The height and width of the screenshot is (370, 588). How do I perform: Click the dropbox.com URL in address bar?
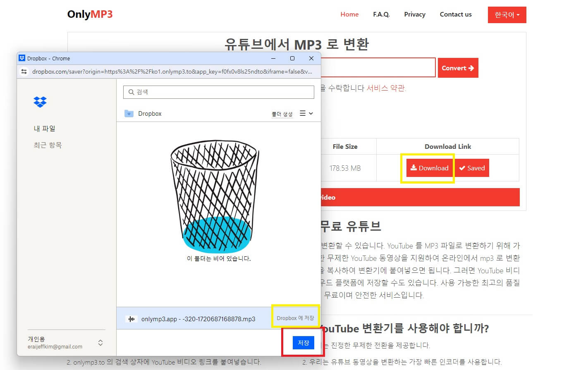click(x=172, y=72)
